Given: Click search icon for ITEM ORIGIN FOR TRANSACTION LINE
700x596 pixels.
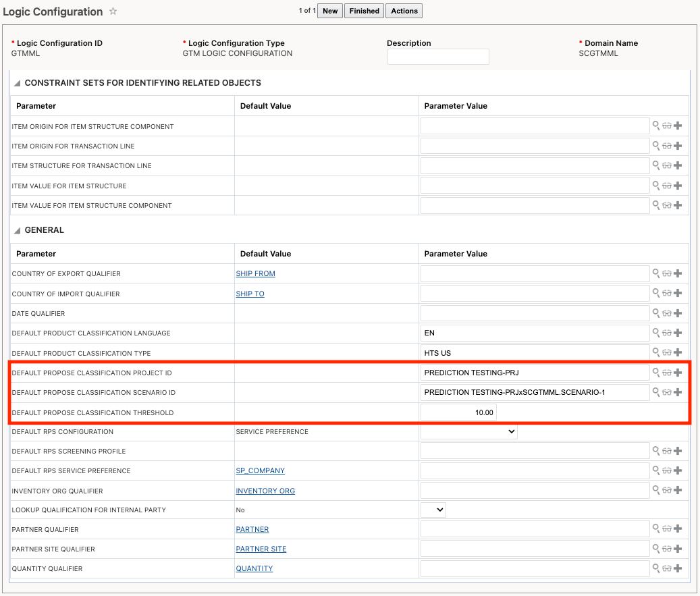Looking at the screenshot, I should [656, 146].
